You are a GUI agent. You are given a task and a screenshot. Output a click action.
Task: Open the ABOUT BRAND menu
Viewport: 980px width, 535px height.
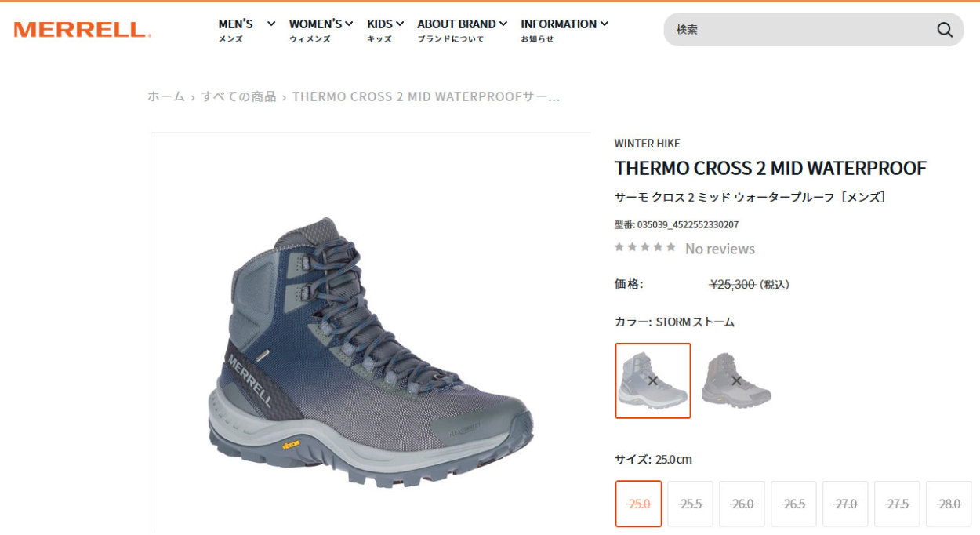(462, 30)
